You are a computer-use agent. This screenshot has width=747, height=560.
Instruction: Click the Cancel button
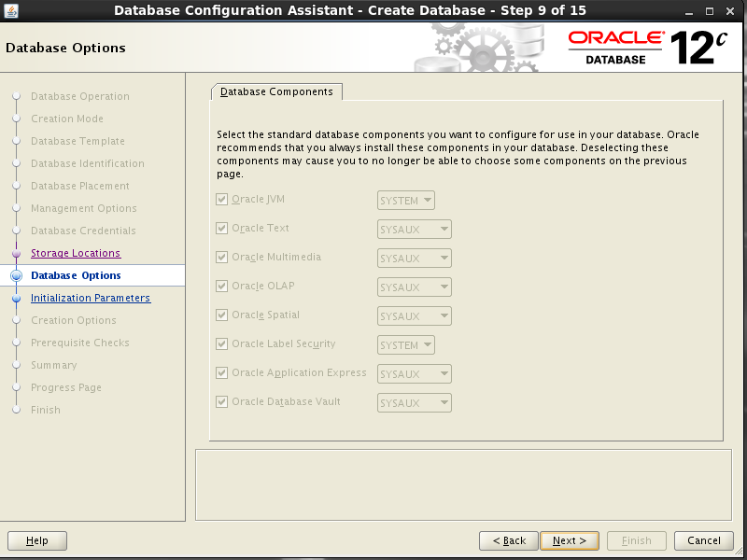704,541
